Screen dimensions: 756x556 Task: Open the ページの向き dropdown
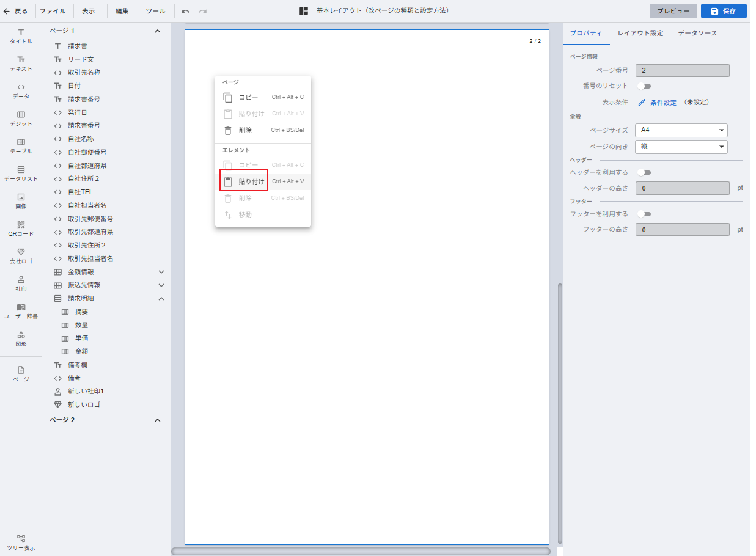(681, 147)
